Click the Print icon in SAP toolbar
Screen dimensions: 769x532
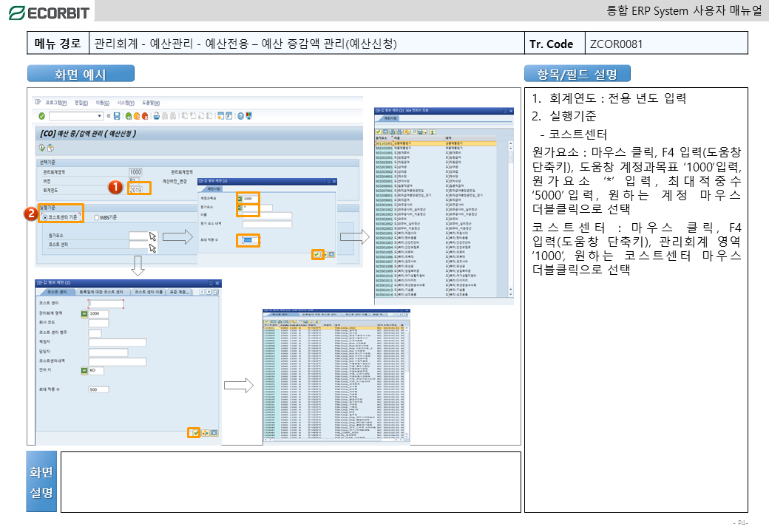155,116
